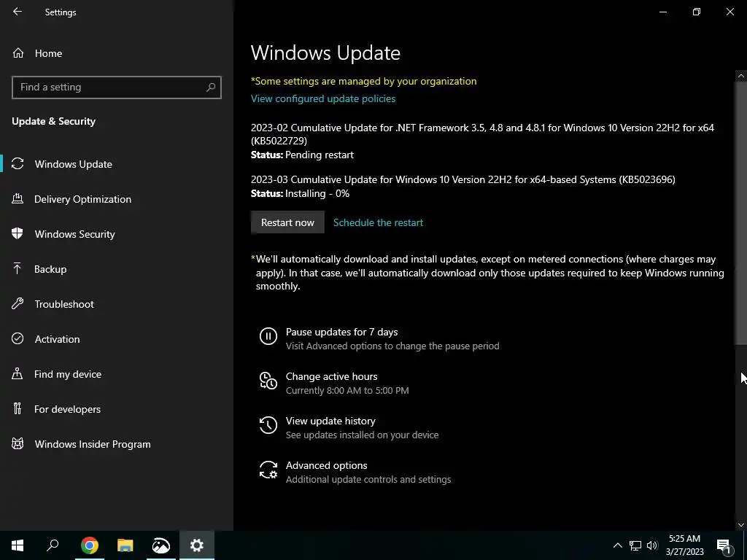Open View update history

[x=349, y=427]
